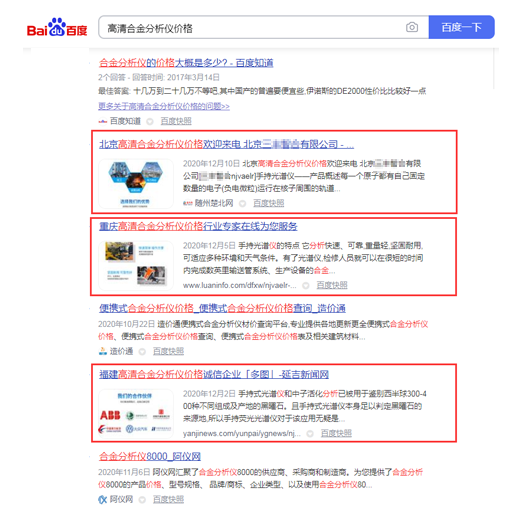Open 百度快照 beside www.luaninfo.com link

(332, 285)
